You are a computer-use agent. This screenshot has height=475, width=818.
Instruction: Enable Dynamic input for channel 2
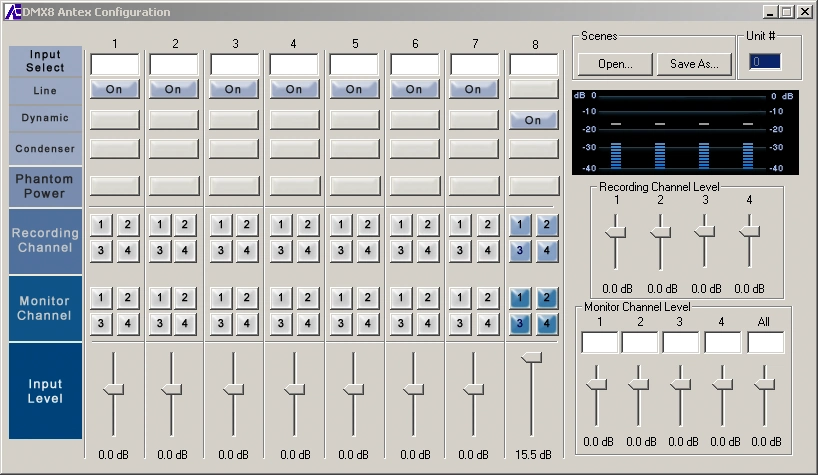click(x=173, y=119)
